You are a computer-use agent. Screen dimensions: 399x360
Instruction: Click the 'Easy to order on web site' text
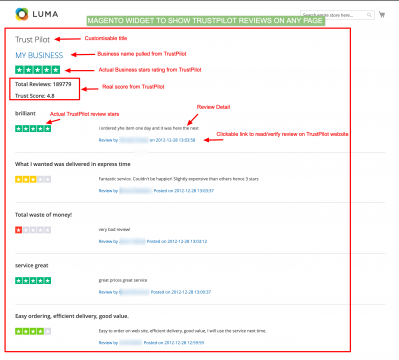click(182, 331)
